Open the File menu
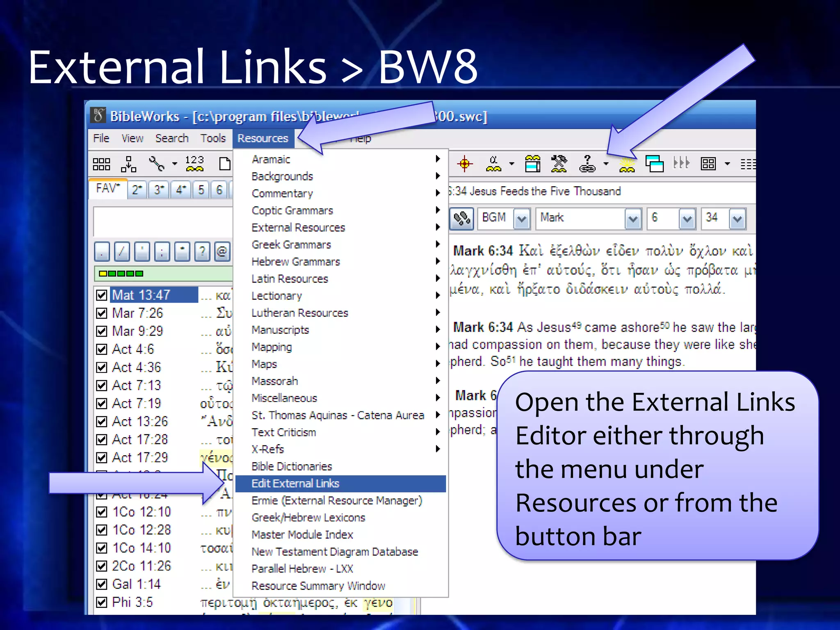840x630 pixels. [x=101, y=138]
